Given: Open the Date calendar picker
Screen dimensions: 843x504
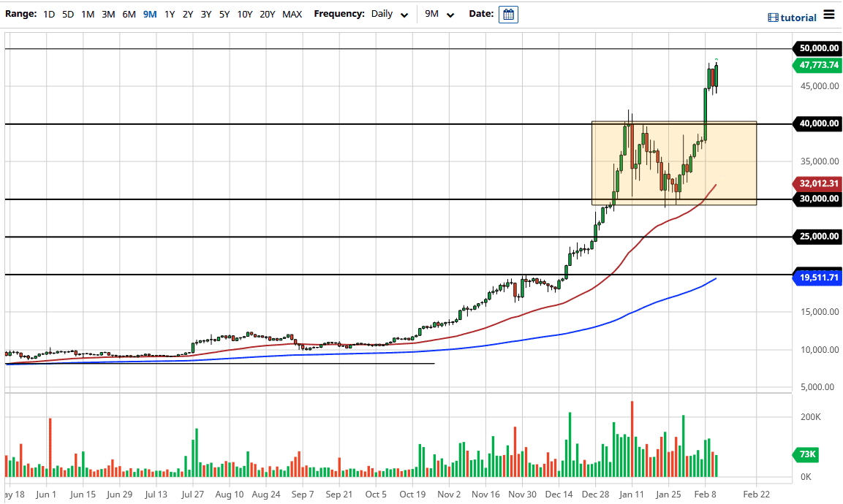Looking at the screenshot, I should click(507, 14).
